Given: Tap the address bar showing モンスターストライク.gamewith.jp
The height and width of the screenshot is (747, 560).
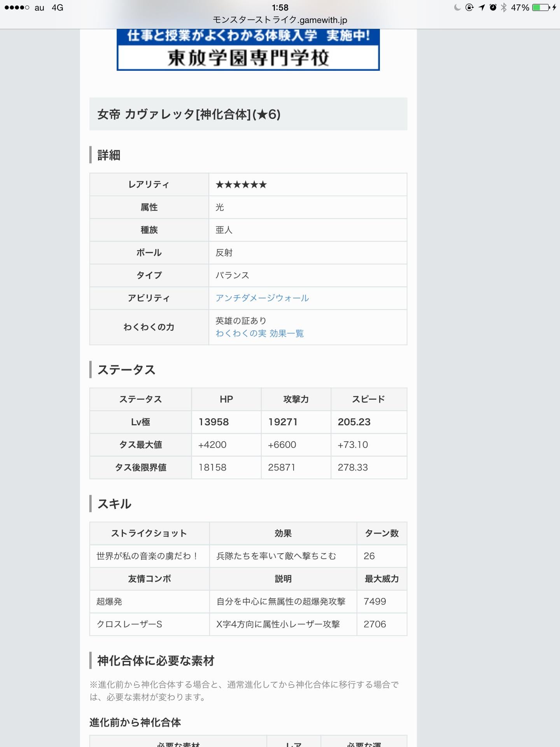Looking at the screenshot, I should (x=280, y=20).
